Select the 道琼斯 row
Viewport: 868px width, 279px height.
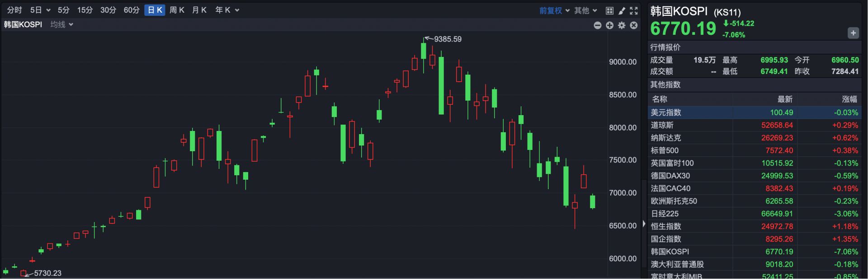click(x=755, y=125)
